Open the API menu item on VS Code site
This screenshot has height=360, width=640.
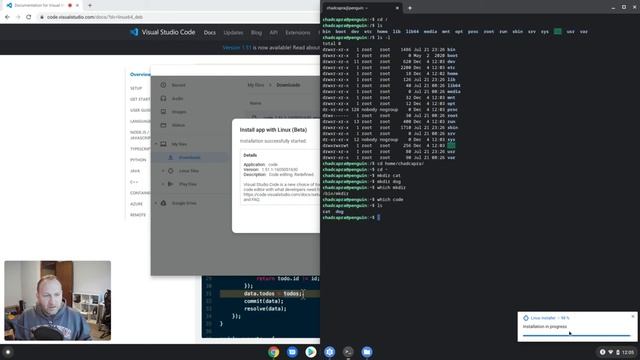273,33
